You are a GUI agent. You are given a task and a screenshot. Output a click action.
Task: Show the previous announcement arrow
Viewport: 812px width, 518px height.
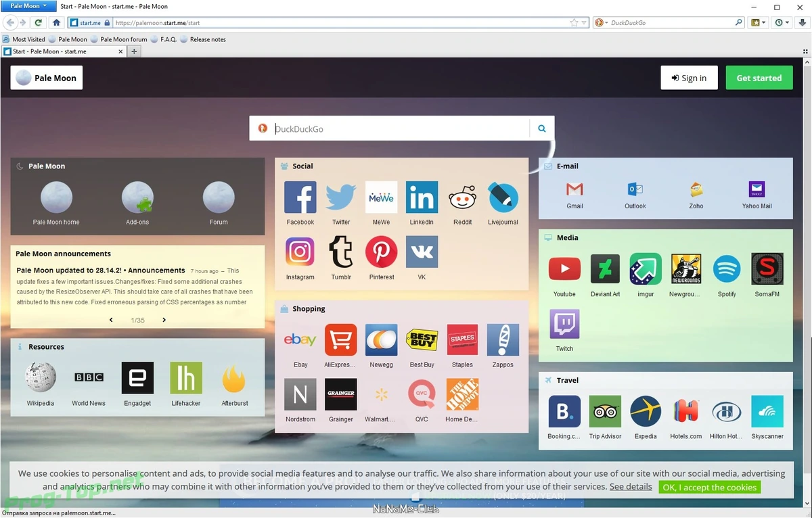tap(112, 320)
